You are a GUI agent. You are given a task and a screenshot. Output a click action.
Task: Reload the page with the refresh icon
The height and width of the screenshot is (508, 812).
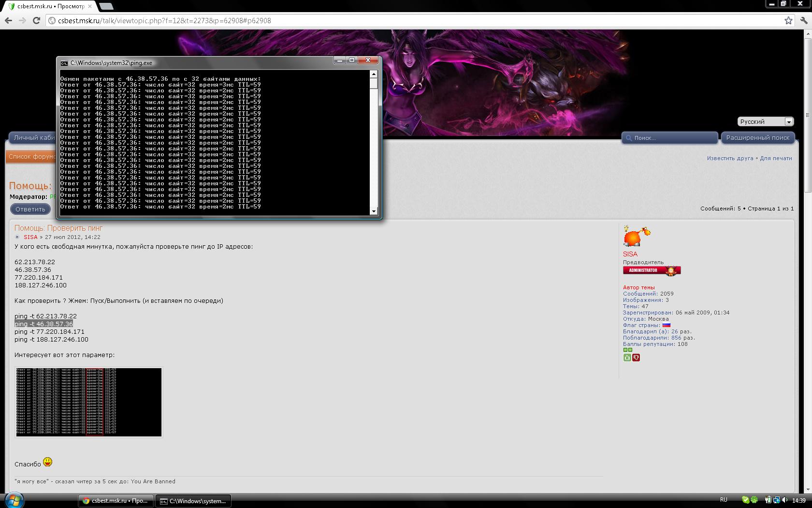click(36, 20)
